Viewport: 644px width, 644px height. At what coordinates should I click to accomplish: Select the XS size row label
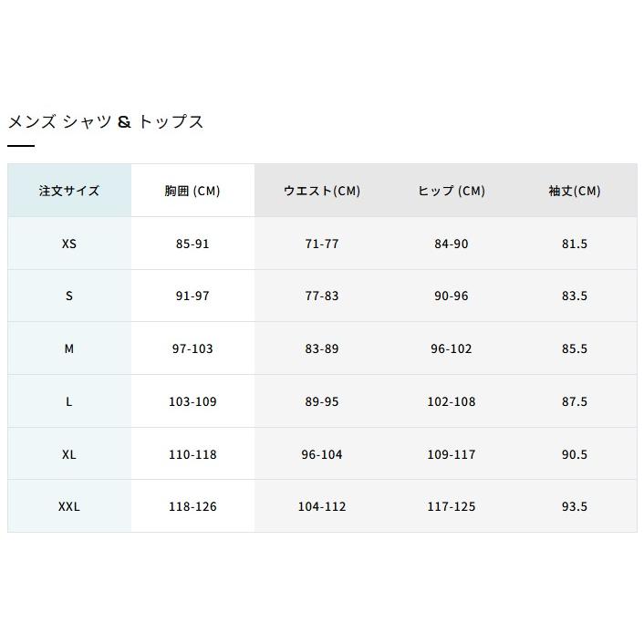point(69,244)
